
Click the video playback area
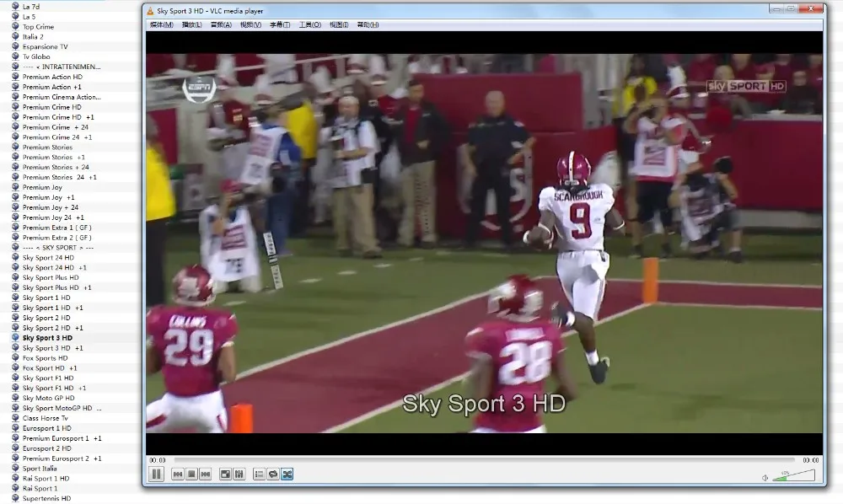pos(484,243)
